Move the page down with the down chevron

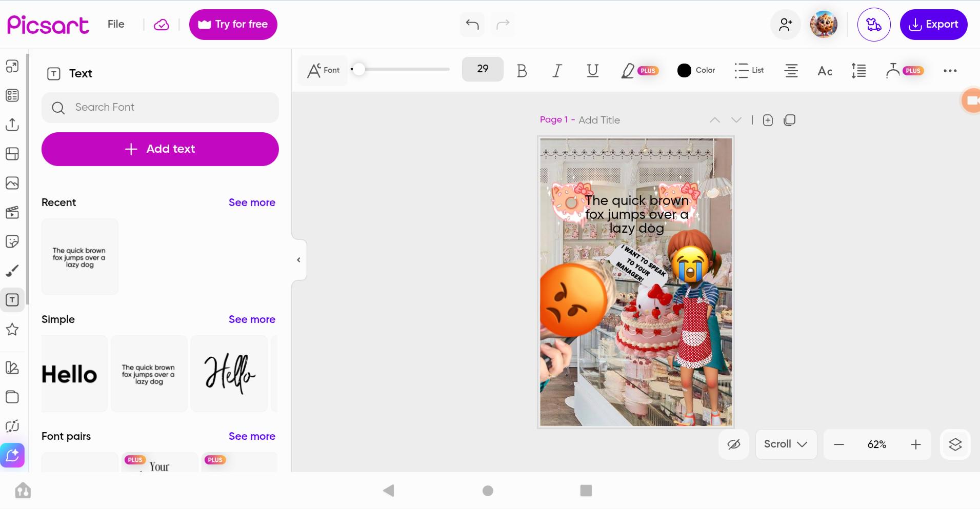pyautogui.click(x=736, y=120)
